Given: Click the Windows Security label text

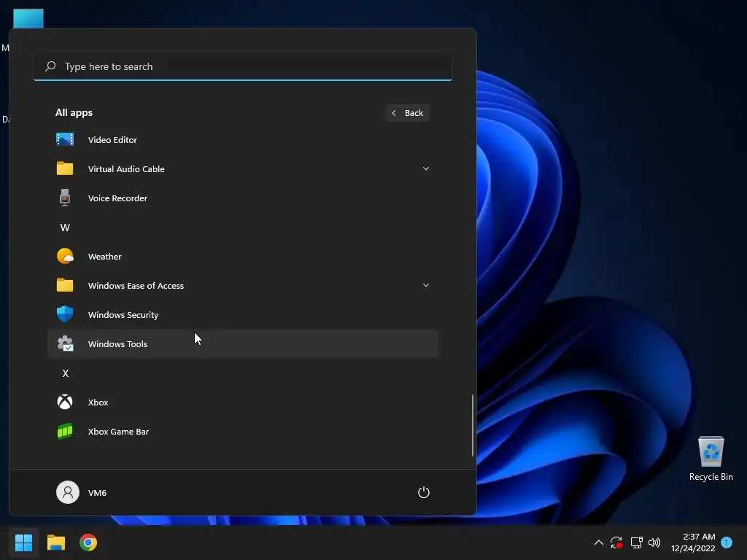Looking at the screenshot, I should coord(123,315).
